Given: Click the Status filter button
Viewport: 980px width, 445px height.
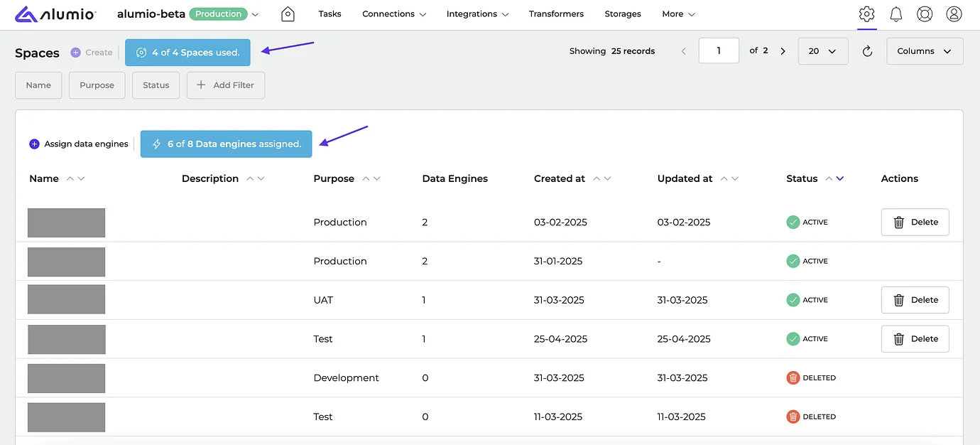Looking at the screenshot, I should pyautogui.click(x=156, y=85).
